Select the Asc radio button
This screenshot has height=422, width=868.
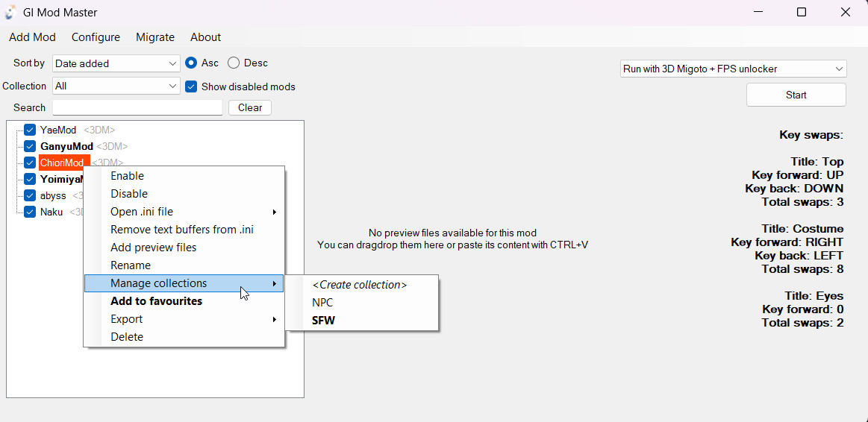click(191, 63)
